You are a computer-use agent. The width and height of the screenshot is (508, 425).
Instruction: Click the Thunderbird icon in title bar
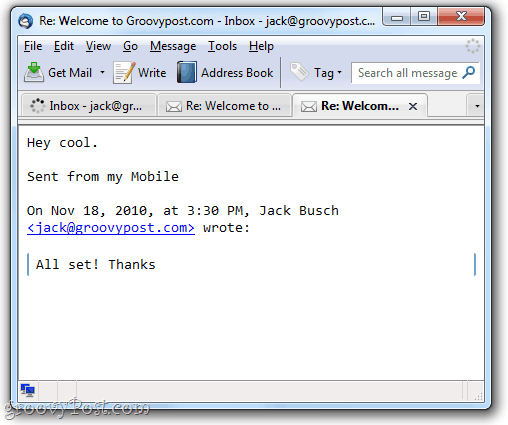(26, 21)
